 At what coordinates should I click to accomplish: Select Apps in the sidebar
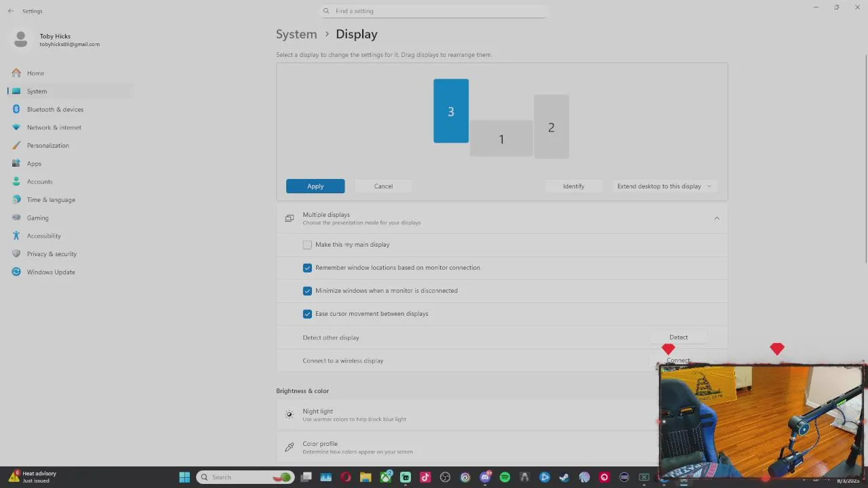pos(70,163)
